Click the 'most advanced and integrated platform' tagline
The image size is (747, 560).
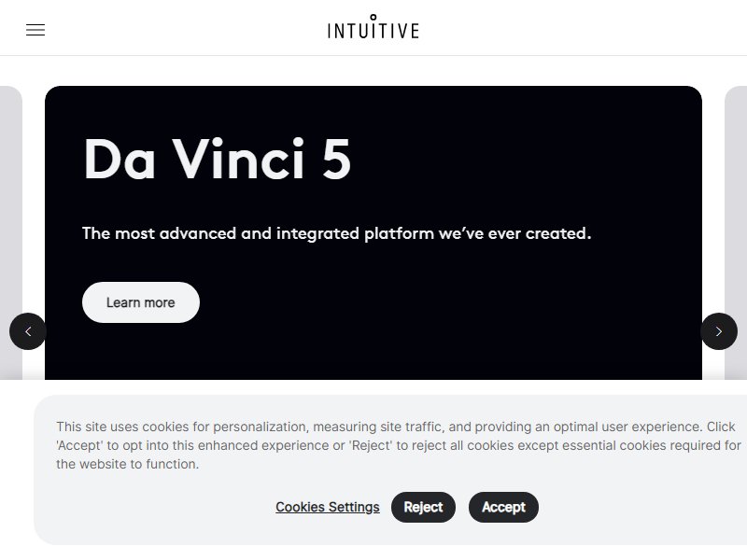(336, 233)
